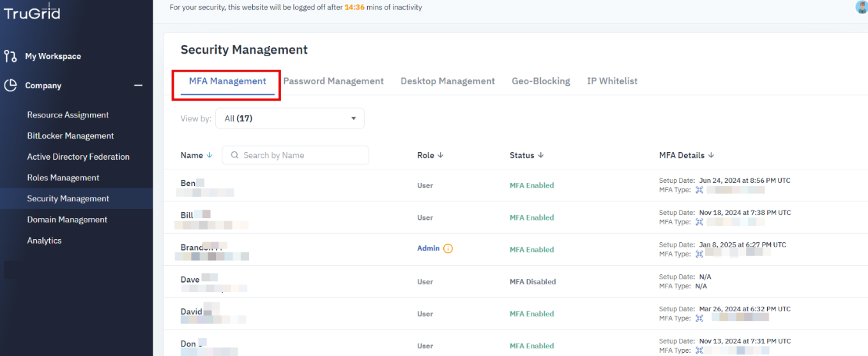The height and width of the screenshot is (356, 868).
Task: Click MFA Disabled status for Dave
Action: [x=533, y=282]
